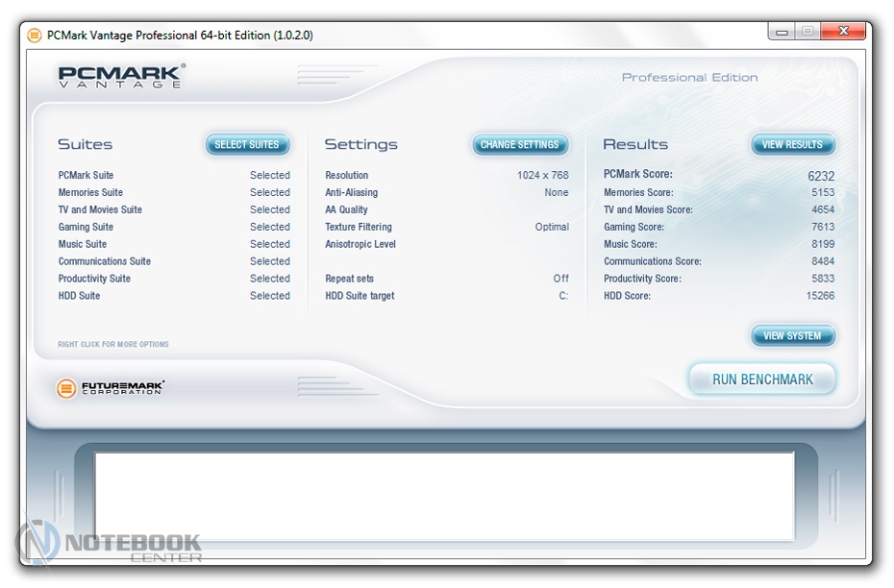Viewport: 894px width, 588px height.
Task: Select the Memories Suite row
Action: pyautogui.click(x=90, y=193)
